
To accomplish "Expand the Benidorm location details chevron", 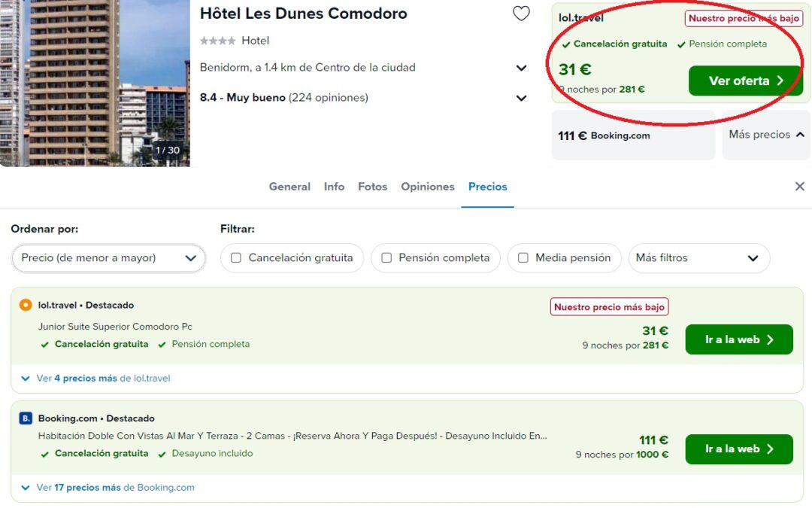I will (522, 68).
